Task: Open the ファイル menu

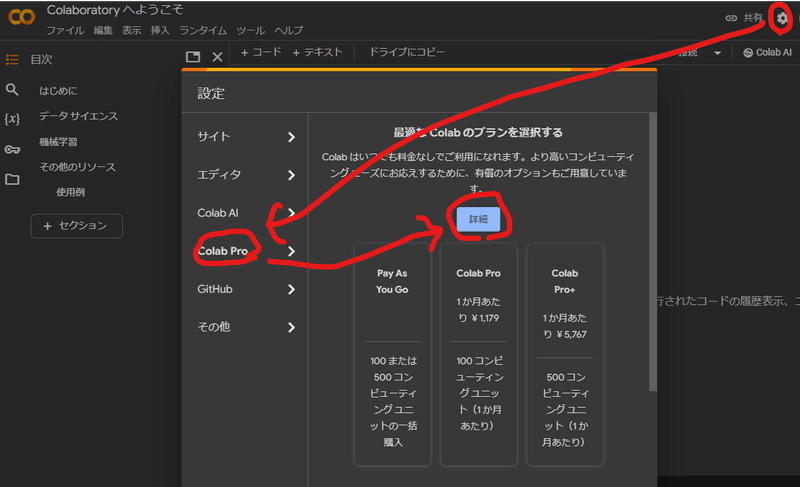Action: tap(65, 31)
